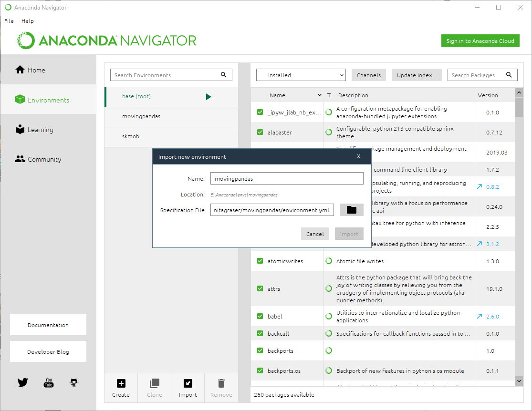
Task: Click the '260 packages available' status text
Action: 284,394
